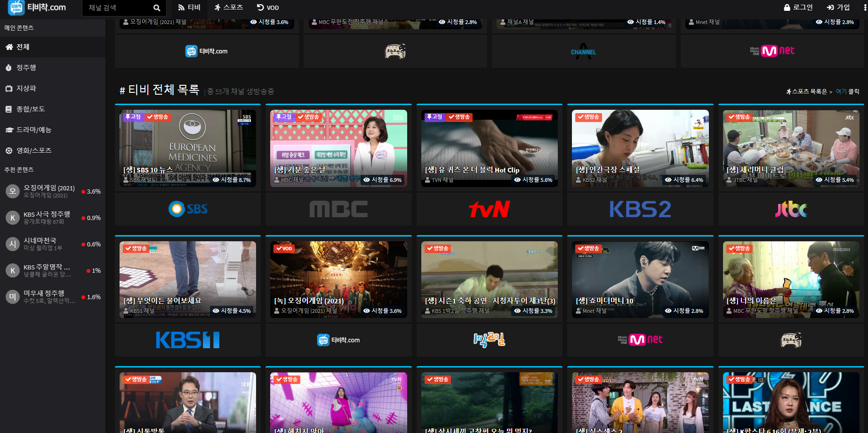Click 시청률 6.4% eye icon on KBS2 card
The image size is (868, 433).
click(668, 180)
